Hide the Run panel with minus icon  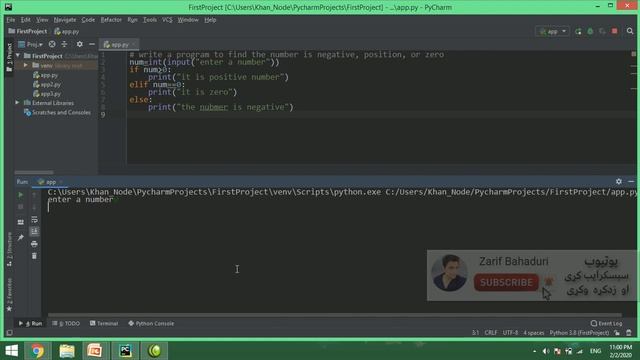[x=631, y=181]
